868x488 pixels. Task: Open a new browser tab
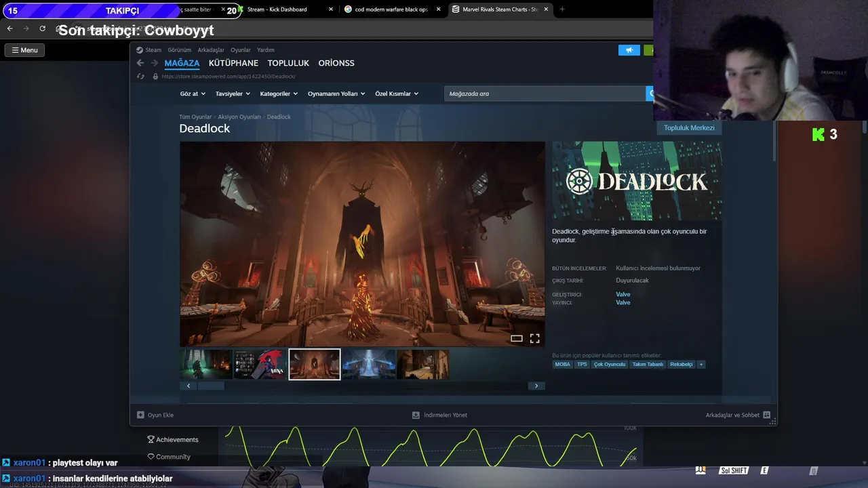pyautogui.click(x=562, y=9)
